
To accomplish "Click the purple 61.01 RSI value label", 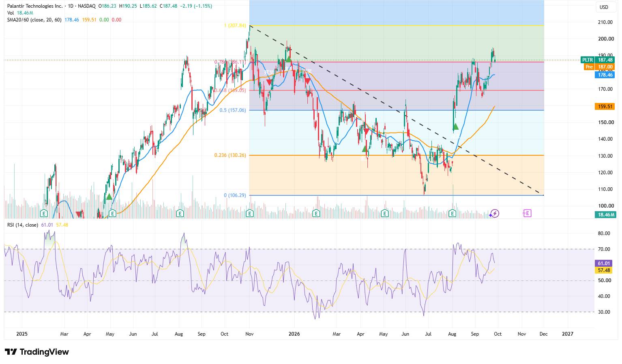I will tap(604, 263).
